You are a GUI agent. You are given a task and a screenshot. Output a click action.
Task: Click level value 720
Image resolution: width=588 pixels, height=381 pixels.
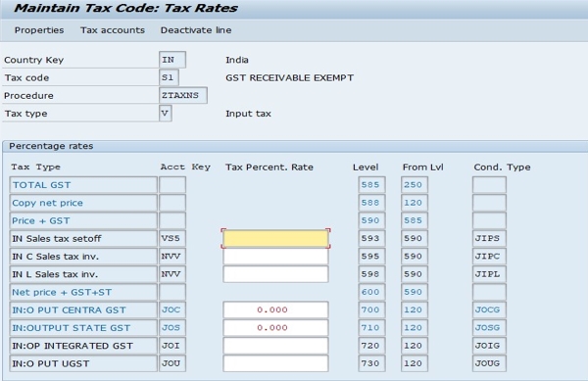click(371, 346)
